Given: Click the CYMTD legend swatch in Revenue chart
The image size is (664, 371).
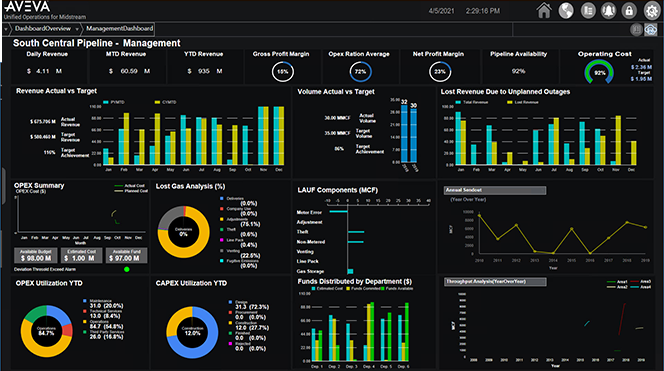Looking at the screenshot, I should tap(158, 102).
